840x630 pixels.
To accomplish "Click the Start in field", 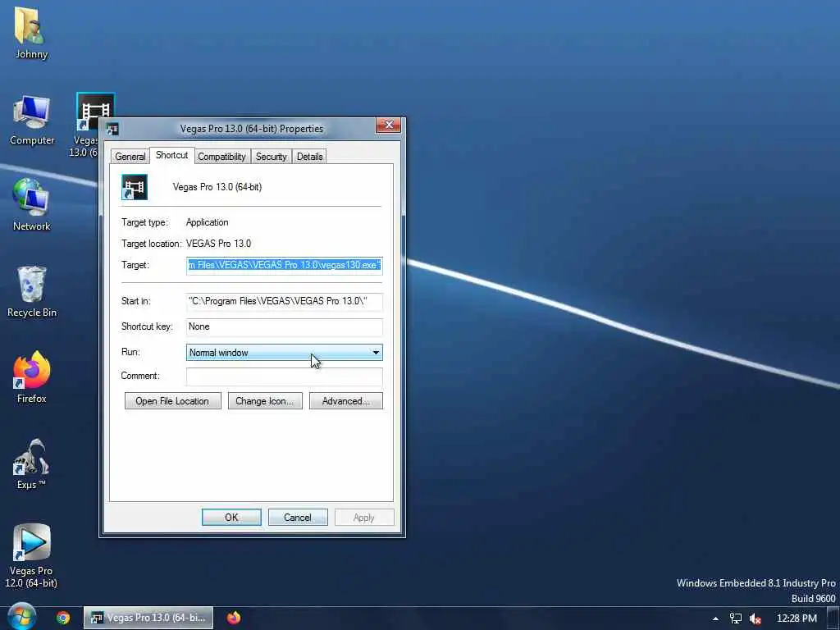I will [x=285, y=302].
